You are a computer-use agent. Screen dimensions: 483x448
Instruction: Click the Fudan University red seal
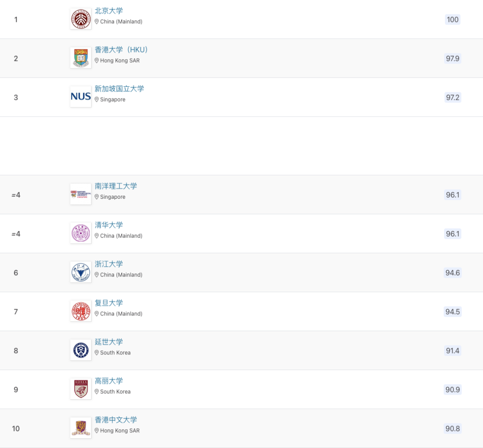80,311
